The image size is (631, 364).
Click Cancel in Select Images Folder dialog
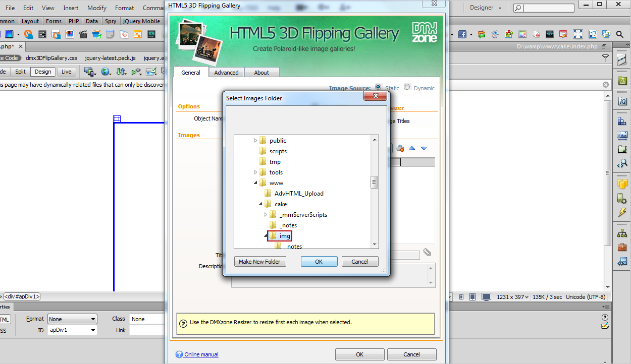360,262
